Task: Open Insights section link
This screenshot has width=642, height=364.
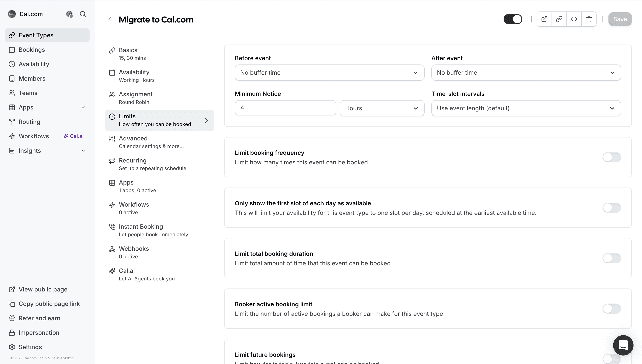Action: 47,151
